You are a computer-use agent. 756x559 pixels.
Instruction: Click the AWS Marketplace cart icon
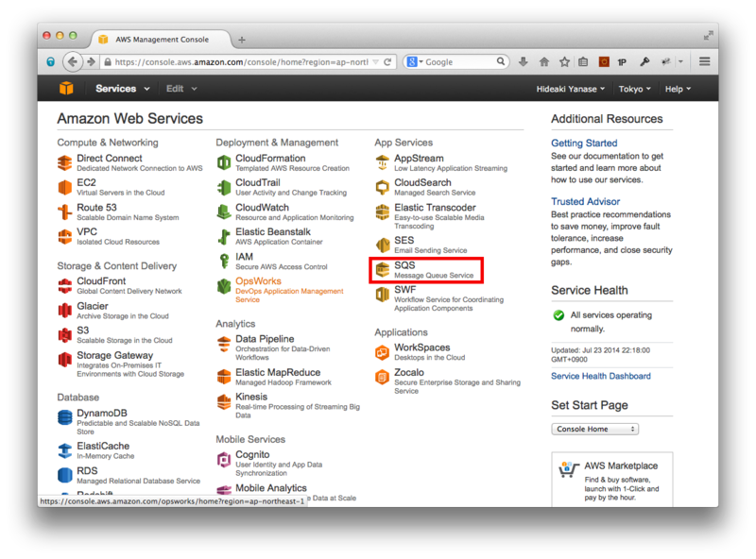[568, 469]
